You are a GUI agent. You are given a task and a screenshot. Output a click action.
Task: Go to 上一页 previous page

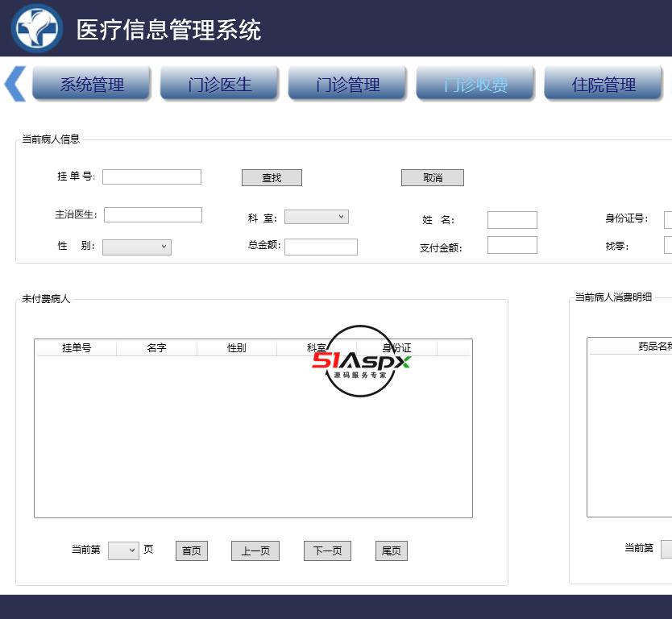point(255,550)
